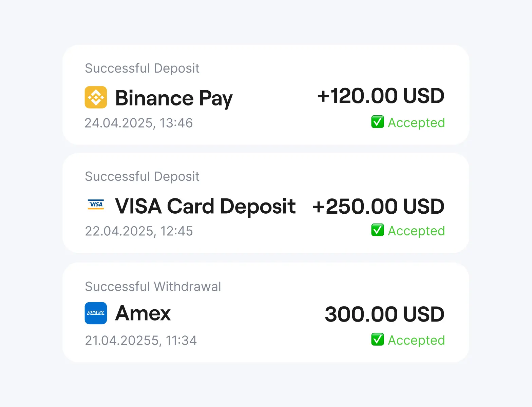Image resolution: width=532 pixels, height=407 pixels.
Task: Open the VISA Card Deposit title
Action: [205, 206]
